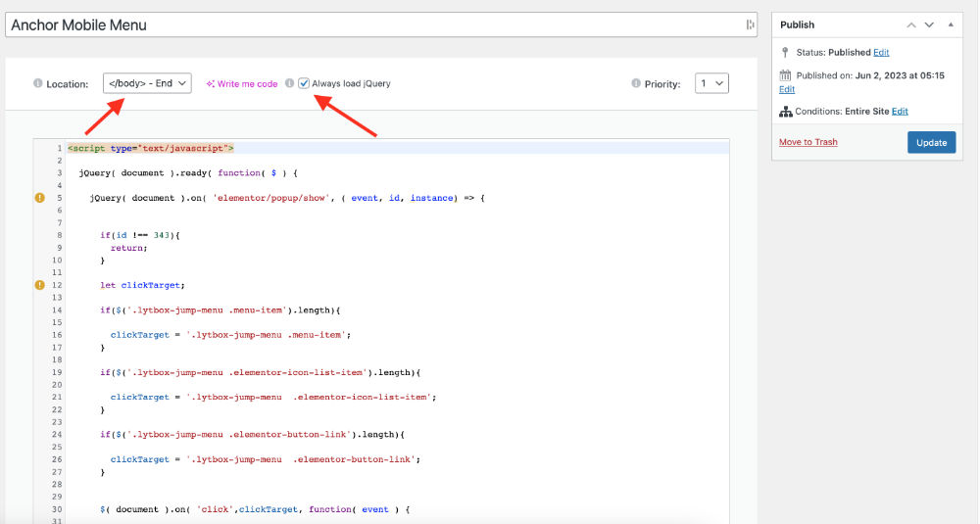Click the warning icon on code line 12
This screenshot has height=524, width=980.
click(40, 285)
